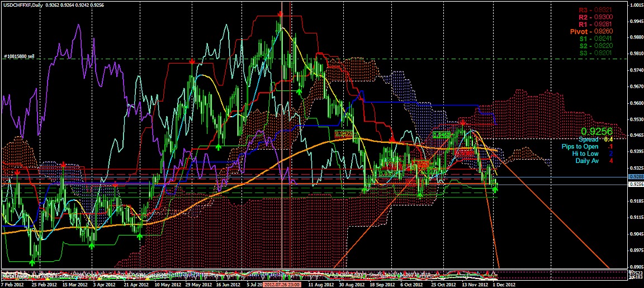The width and height of the screenshot is (644, 288).
Task: Click the 2012.07.26 23:00 crosshair date tag
Action: (282, 284)
